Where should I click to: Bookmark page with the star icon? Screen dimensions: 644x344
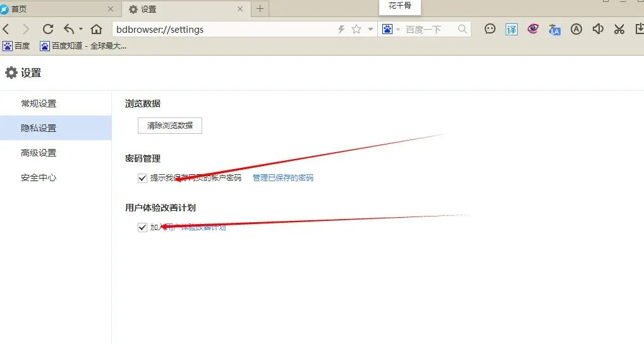click(x=356, y=29)
